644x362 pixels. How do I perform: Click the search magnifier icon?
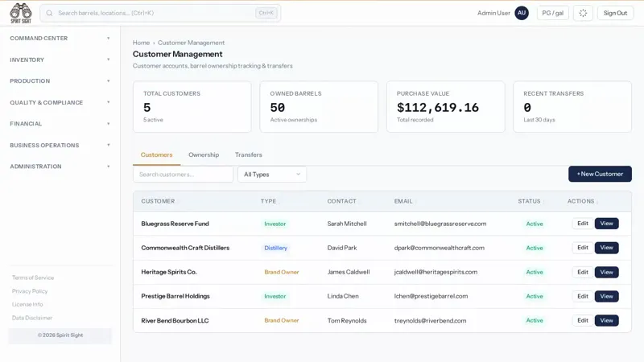click(x=49, y=13)
